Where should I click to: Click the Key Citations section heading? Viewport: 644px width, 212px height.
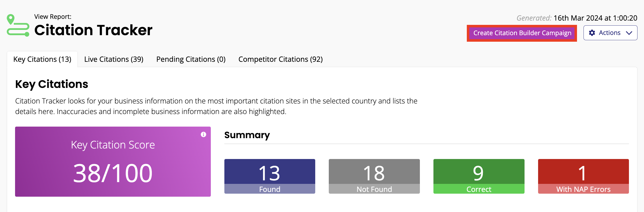52,84
